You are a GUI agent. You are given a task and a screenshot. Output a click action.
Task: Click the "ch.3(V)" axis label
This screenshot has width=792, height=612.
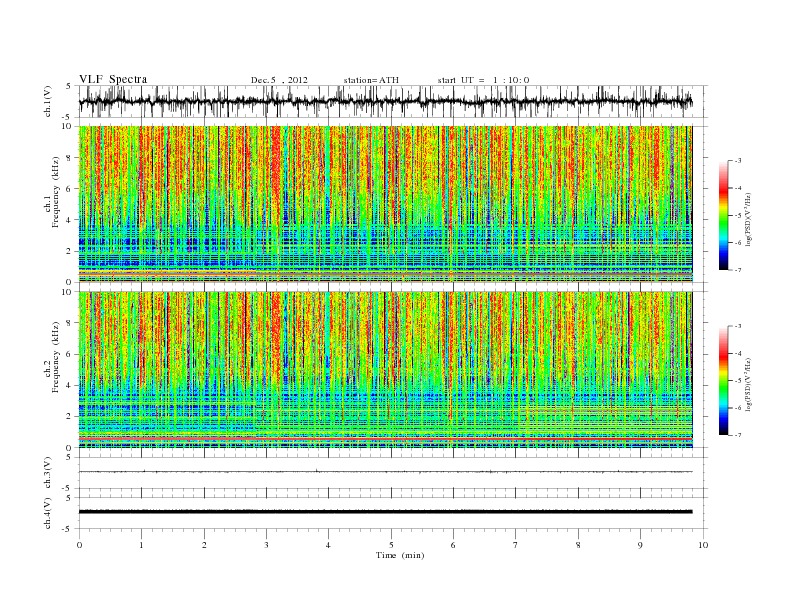pyautogui.click(x=48, y=472)
